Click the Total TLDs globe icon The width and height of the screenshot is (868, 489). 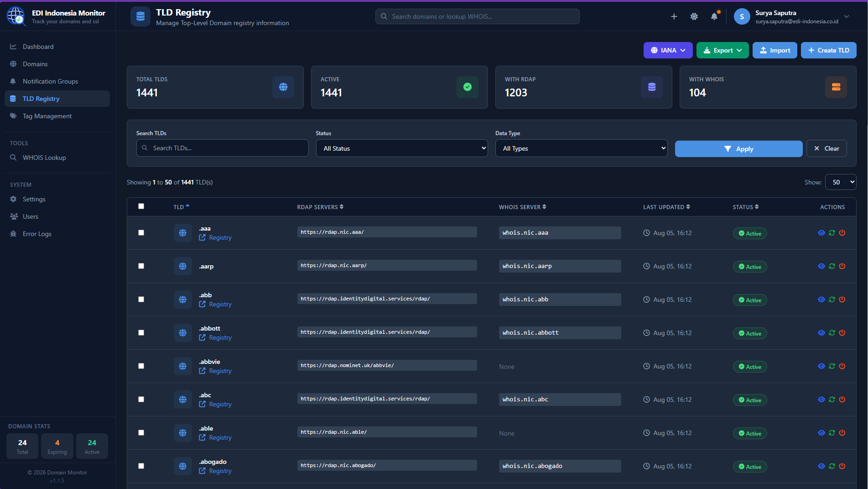point(283,87)
